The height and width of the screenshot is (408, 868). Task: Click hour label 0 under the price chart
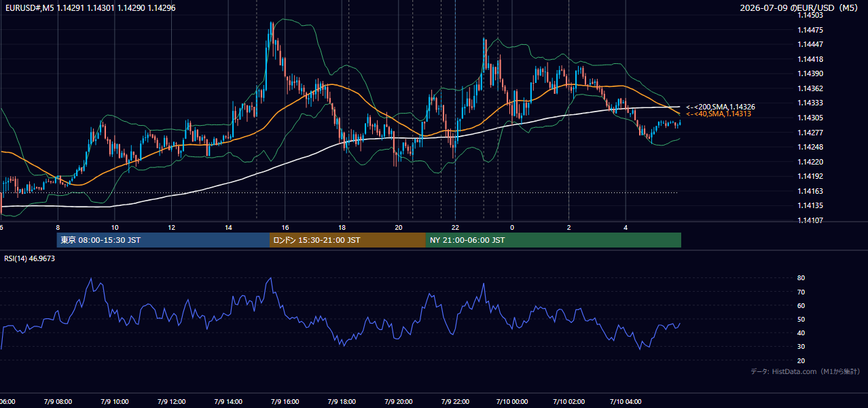coord(512,227)
